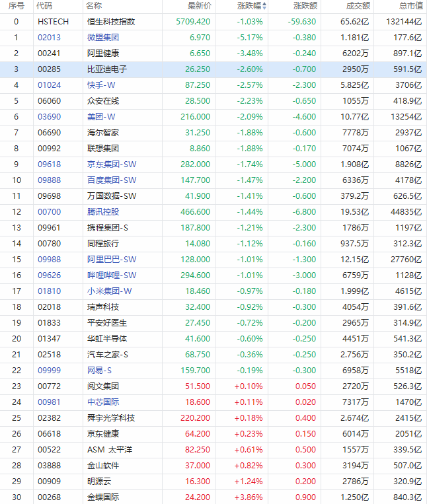This screenshot has width=427, height=504.
Task: Select the 京东健康 row name
Action: [x=103, y=433]
